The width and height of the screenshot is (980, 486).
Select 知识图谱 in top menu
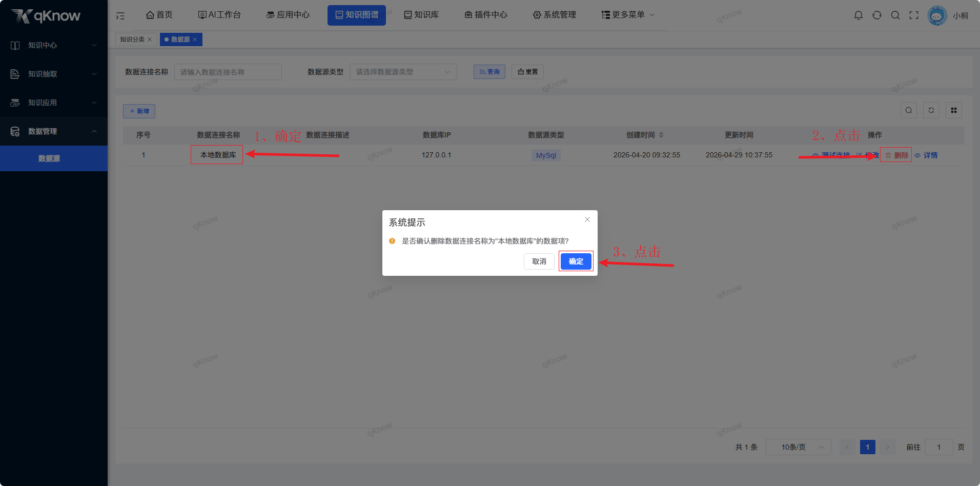coord(357,15)
